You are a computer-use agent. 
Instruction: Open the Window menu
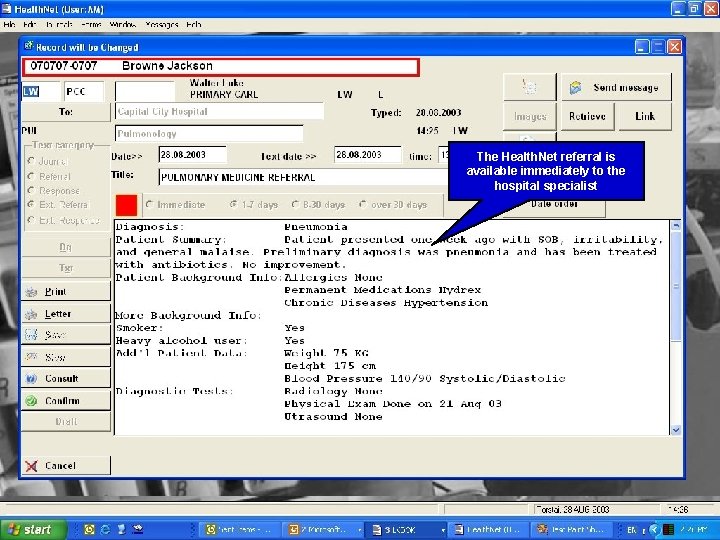point(122,24)
